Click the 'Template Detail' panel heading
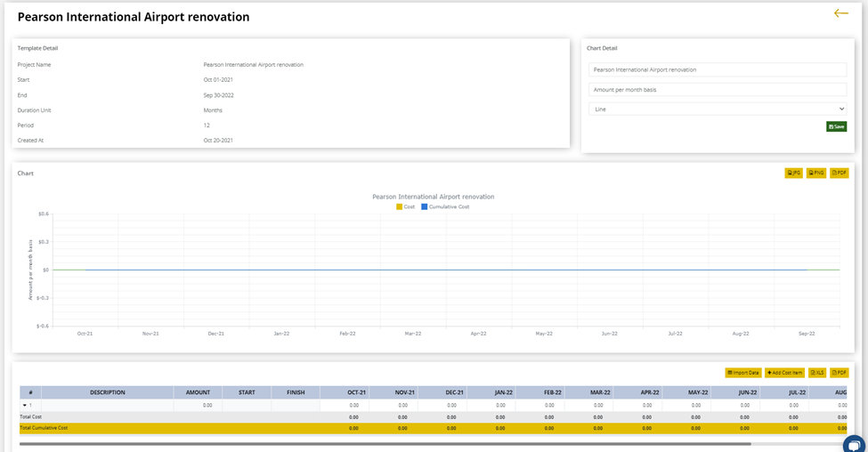Viewport: 868px width, 452px height. [x=37, y=48]
